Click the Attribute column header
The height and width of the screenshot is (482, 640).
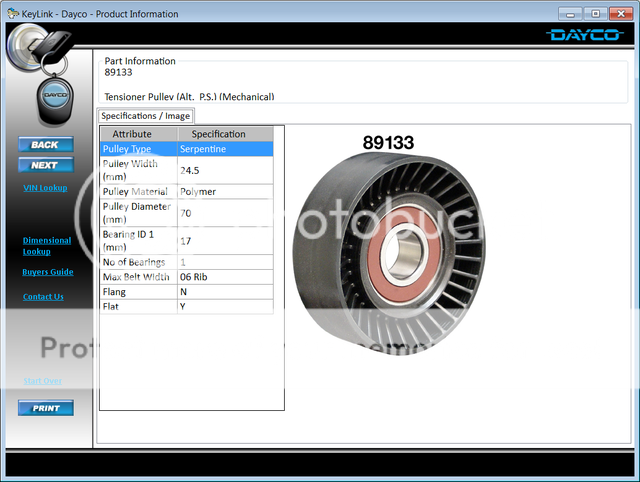(138, 134)
